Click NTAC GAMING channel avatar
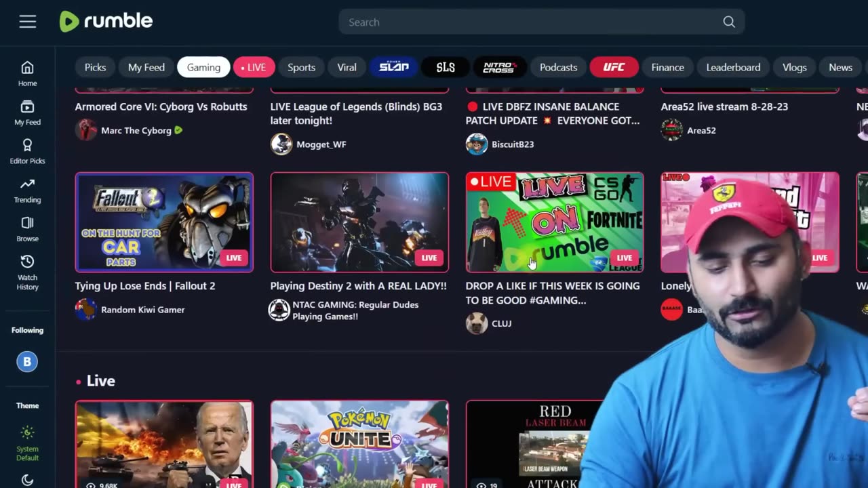 [x=279, y=310]
